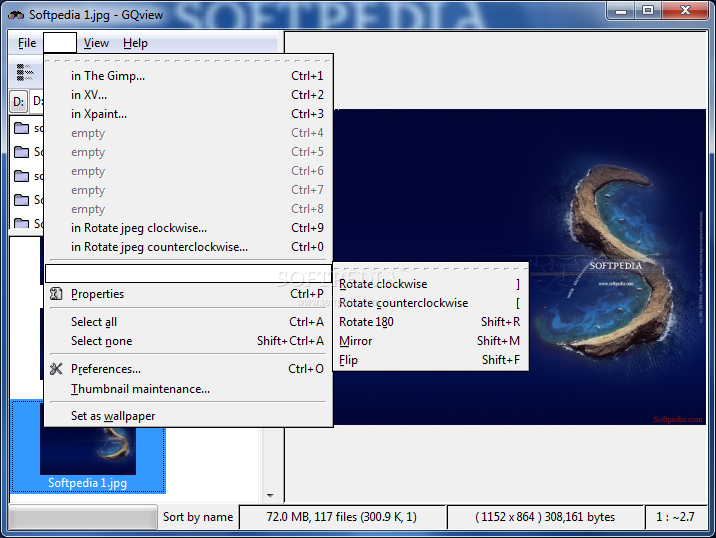Open the Help menu
This screenshot has height=538, width=716.
tap(136, 43)
